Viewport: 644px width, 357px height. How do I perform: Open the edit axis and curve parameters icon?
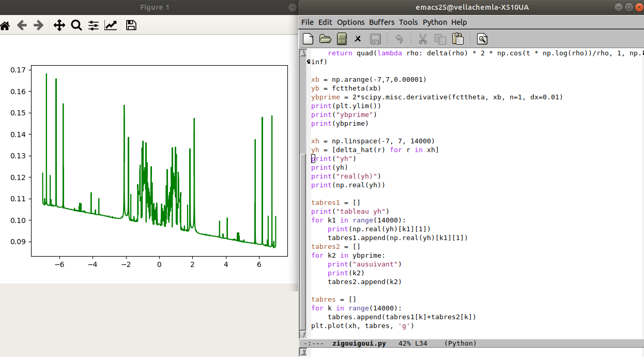tap(111, 25)
